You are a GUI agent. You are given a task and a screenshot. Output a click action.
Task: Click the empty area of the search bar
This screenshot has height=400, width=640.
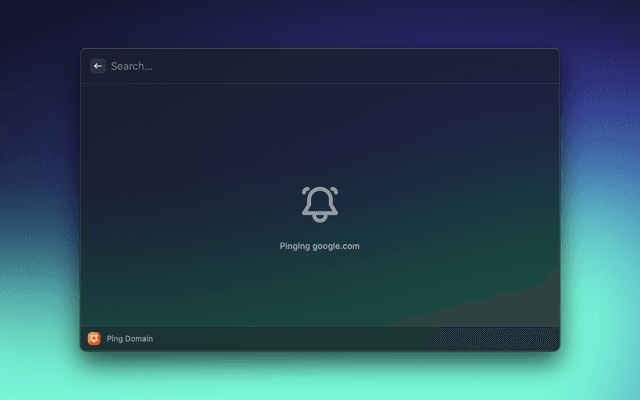pyautogui.click(x=400, y=66)
